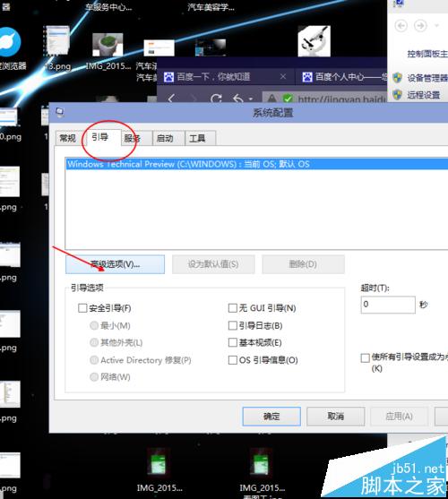Open 高级选项(V) advanced options
Image resolution: width=448 pixels, height=499 pixels.
click(115, 264)
